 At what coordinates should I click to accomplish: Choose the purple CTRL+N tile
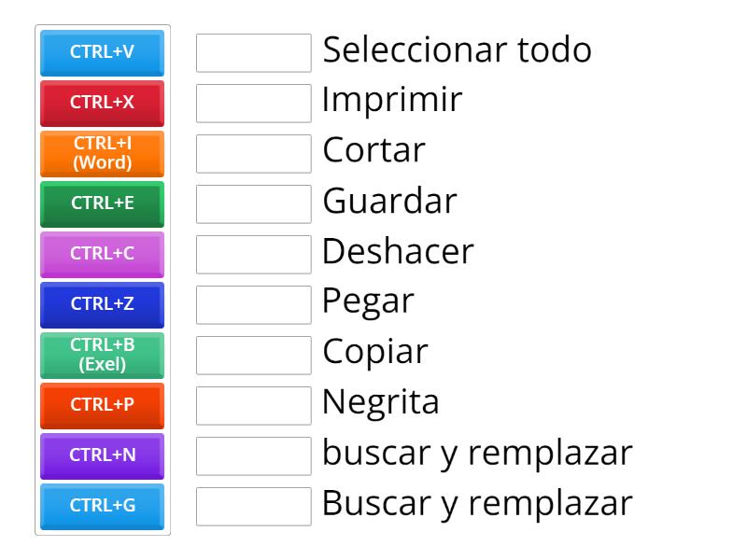tap(101, 456)
